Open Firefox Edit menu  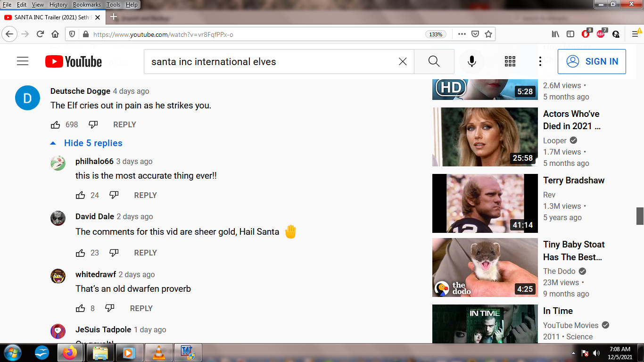[x=22, y=5]
